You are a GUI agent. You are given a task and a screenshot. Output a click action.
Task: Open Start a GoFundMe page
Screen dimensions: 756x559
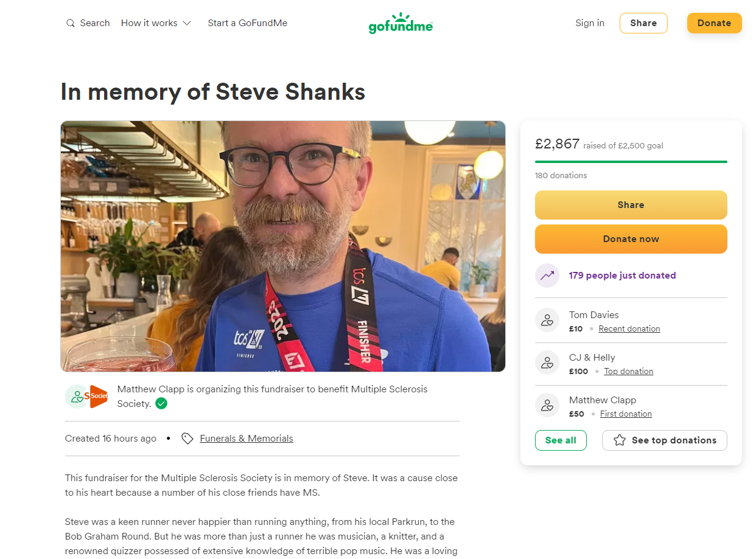247,23
